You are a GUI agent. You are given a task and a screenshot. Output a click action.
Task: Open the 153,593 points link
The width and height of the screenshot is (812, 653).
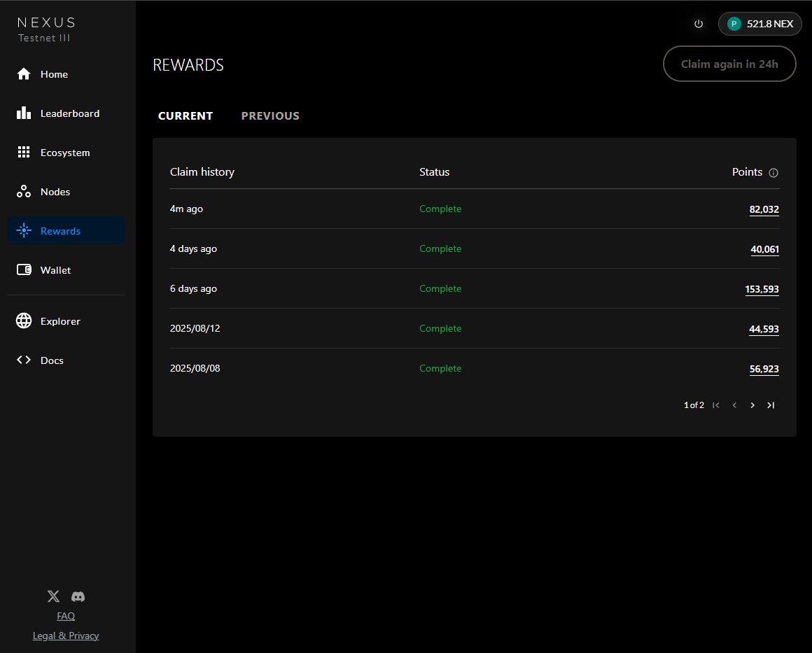point(762,289)
